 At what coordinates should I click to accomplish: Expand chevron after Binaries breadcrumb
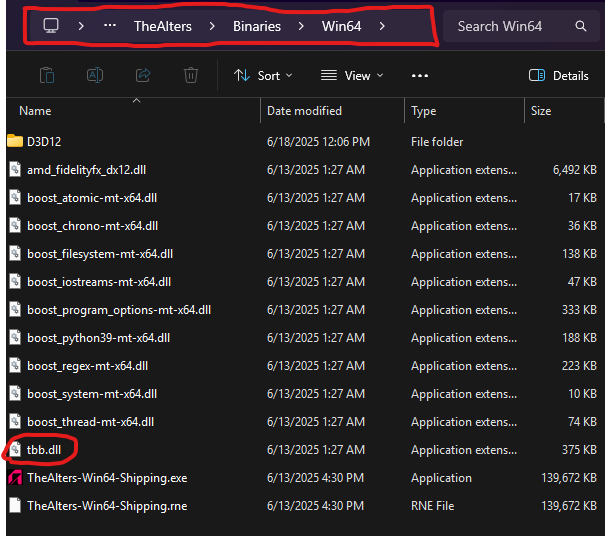[301, 26]
